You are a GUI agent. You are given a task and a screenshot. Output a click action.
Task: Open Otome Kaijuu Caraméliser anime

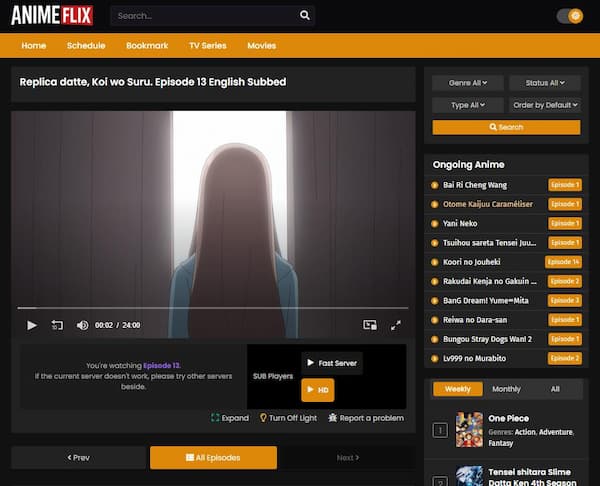click(x=488, y=204)
